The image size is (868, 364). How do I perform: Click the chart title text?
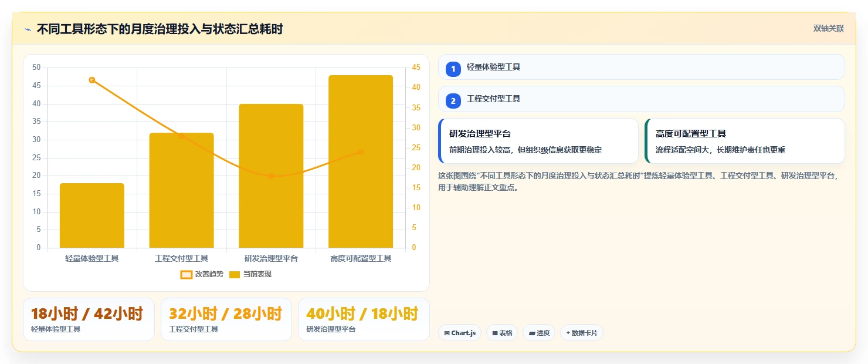click(x=160, y=29)
